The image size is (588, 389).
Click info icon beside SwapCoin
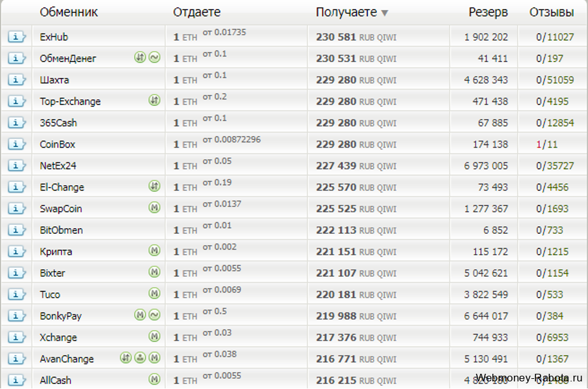coord(16,208)
